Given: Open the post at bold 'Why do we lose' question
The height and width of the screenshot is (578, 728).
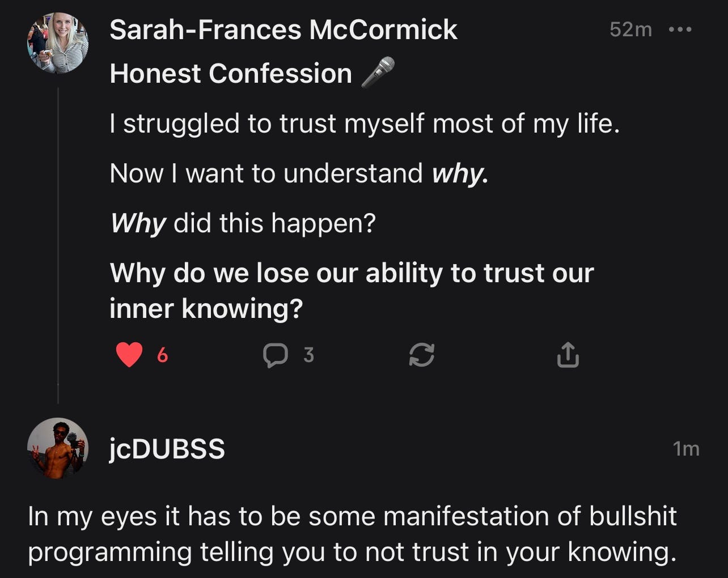Looking at the screenshot, I should 352,291.
